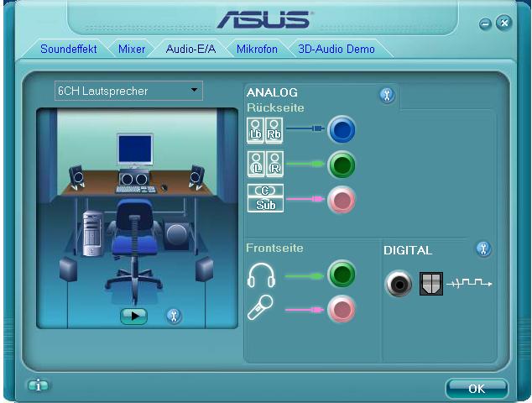Click the right desk speaker in room preview
Viewport: 532px width, 403px height.
(x=197, y=177)
